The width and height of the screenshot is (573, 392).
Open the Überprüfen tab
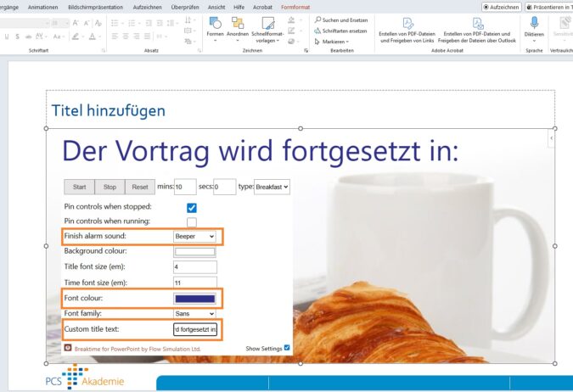[185, 7]
